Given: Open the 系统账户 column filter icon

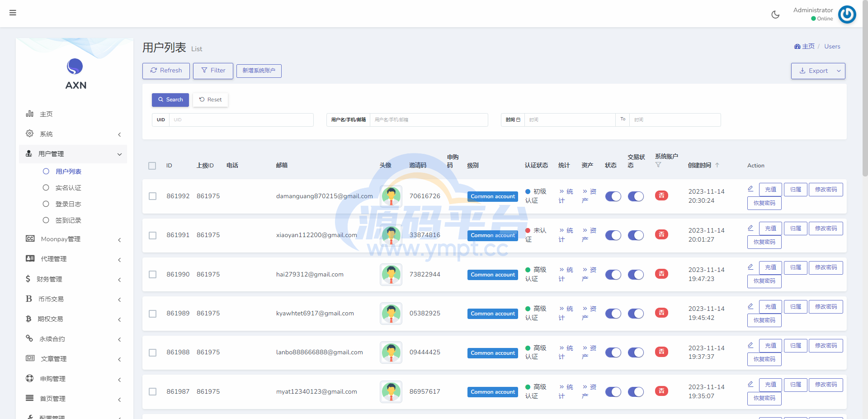Looking at the screenshot, I should 658,165.
